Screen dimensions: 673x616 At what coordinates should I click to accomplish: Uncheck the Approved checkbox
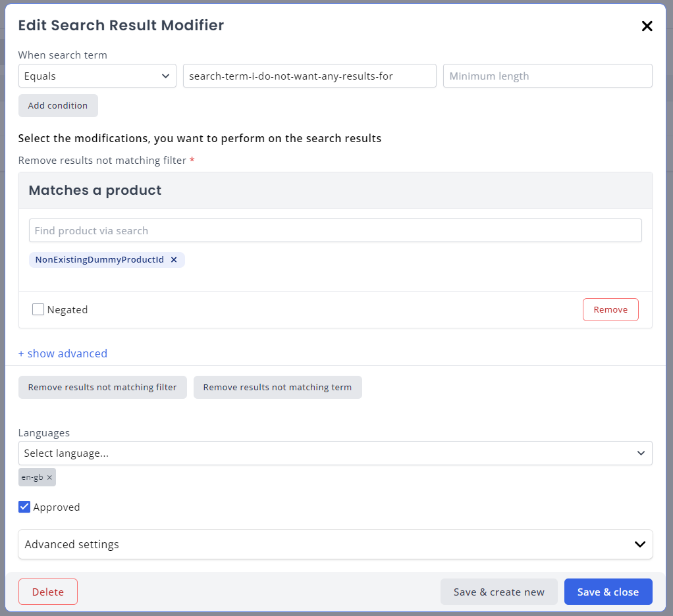(x=24, y=507)
